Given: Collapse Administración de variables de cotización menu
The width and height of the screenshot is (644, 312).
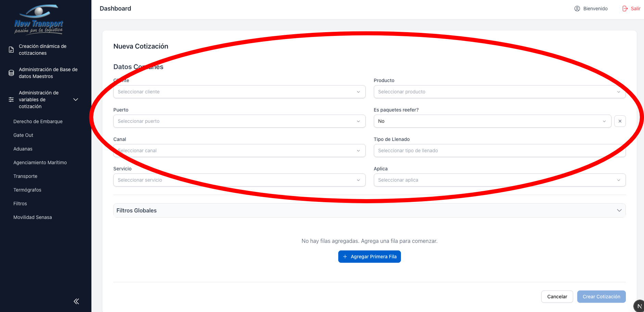Looking at the screenshot, I should 76,100.
